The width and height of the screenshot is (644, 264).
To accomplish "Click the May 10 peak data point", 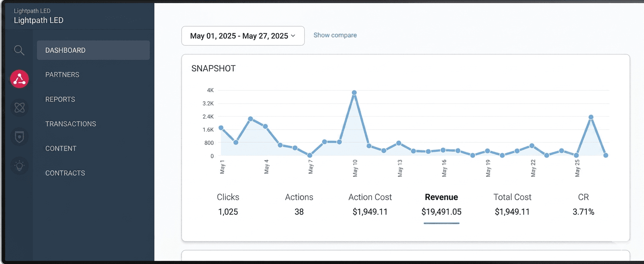I will [354, 93].
